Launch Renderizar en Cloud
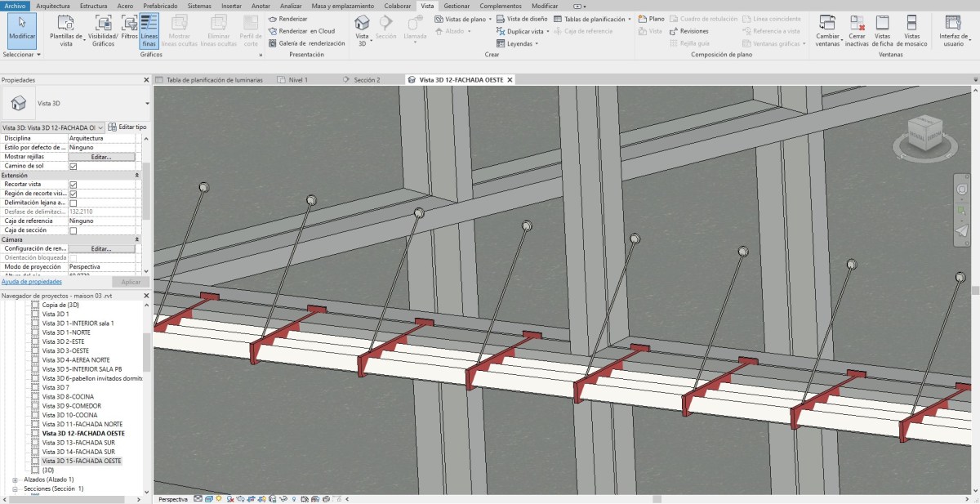This screenshot has width=980, height=504. 301,31
